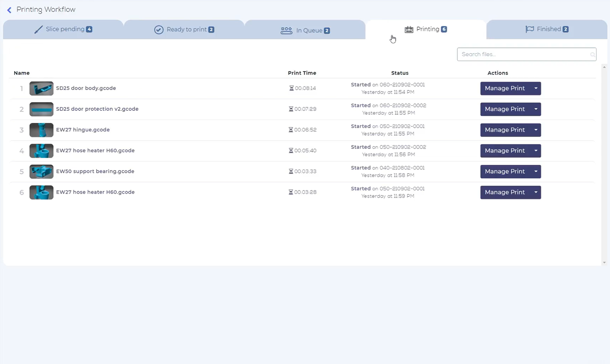The height and width of the screenshot is (364, 610).
Task: Click the row 4 hose heater thumbnail
Action: tap(41, 151)
